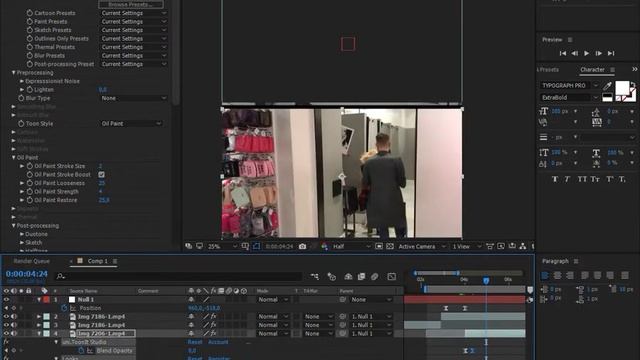Screen dimensions: 640x360
Task: Open the graph editor
Action: tap(391, 277)
